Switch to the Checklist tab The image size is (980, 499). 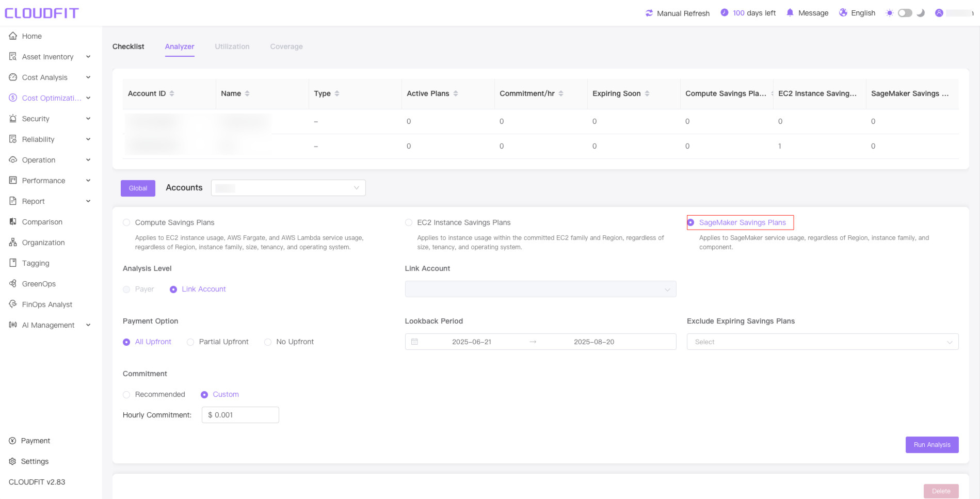pos(128,46)
